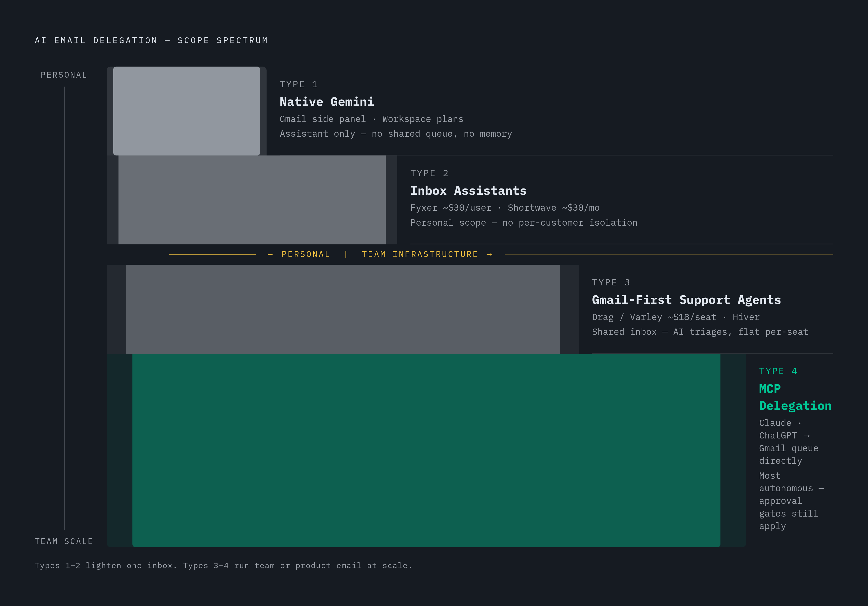Select the dark gray Type 3 bar
The width and height of the screenshot is (868, 606).
point(343,309)
